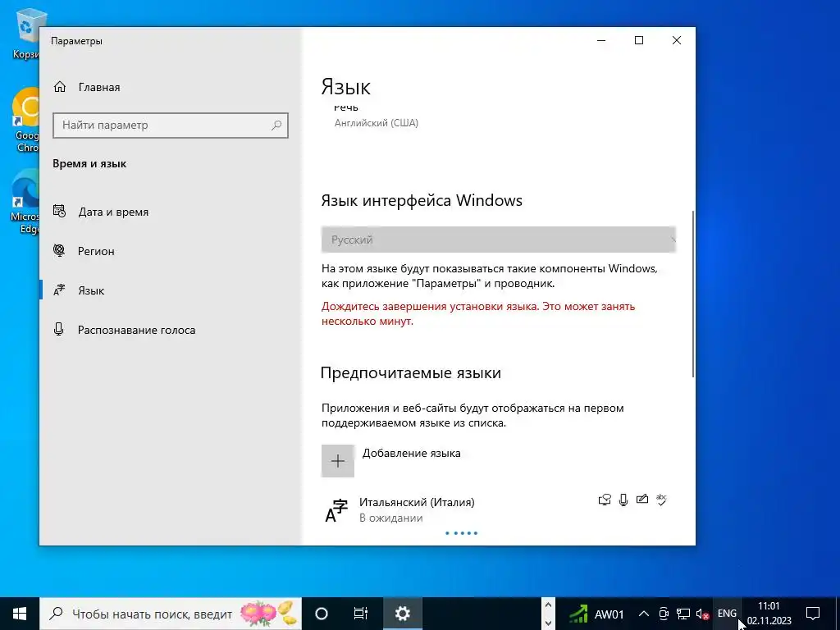
Task: Click the taskbar toolbar down arrow
Action: point(548,623)
